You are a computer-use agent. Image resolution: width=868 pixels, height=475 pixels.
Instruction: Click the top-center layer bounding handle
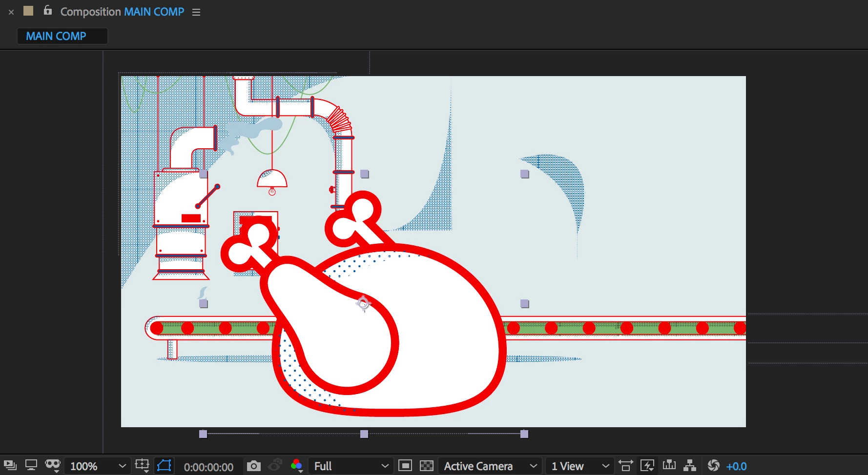coord(364,174)
